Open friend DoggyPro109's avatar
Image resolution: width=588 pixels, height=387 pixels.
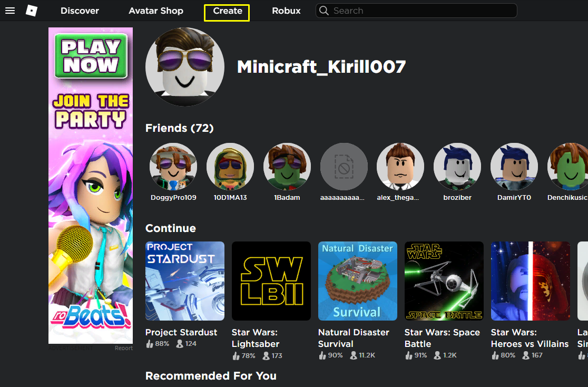(173, 166)
